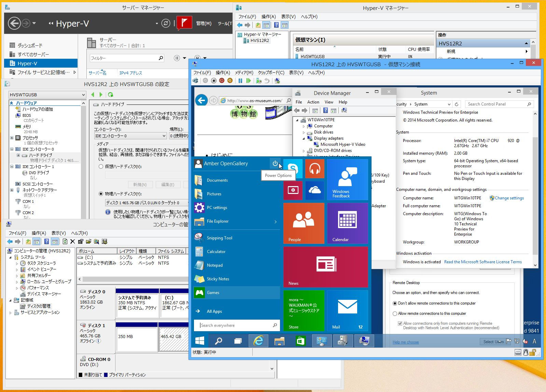Screen dimensions: 546x392
Task: Click the Server Manager refresh icon
Action: [x=166, y=23]
